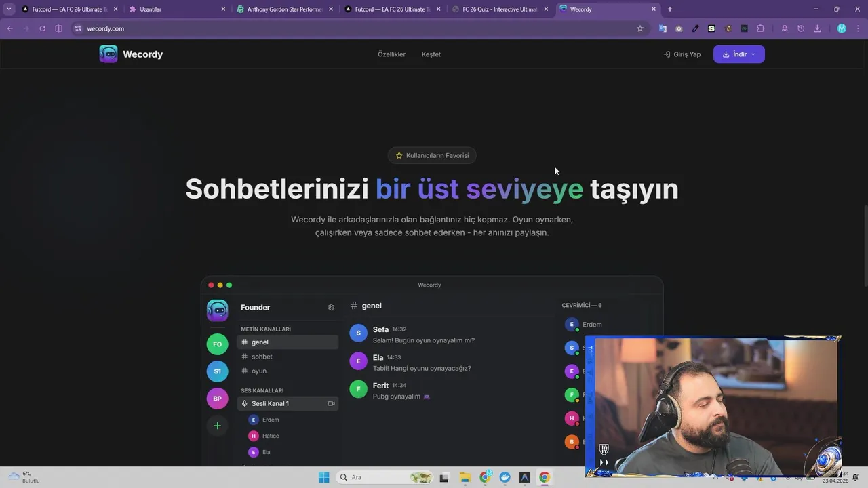
Task: Toggle the browser side panel icon
Action: pos(58,28)
